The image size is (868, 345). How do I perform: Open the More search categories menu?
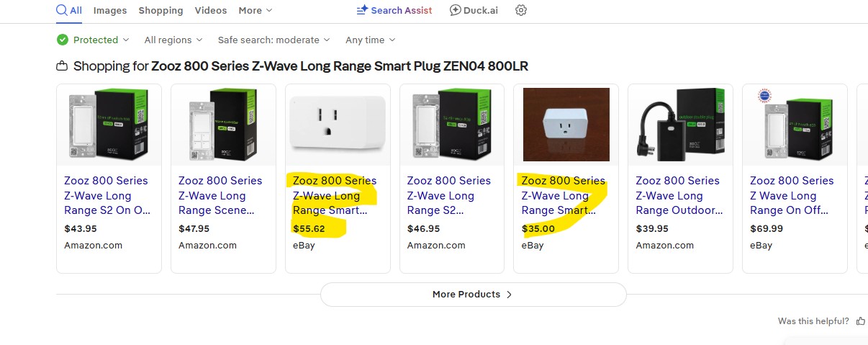pos(256,10)
